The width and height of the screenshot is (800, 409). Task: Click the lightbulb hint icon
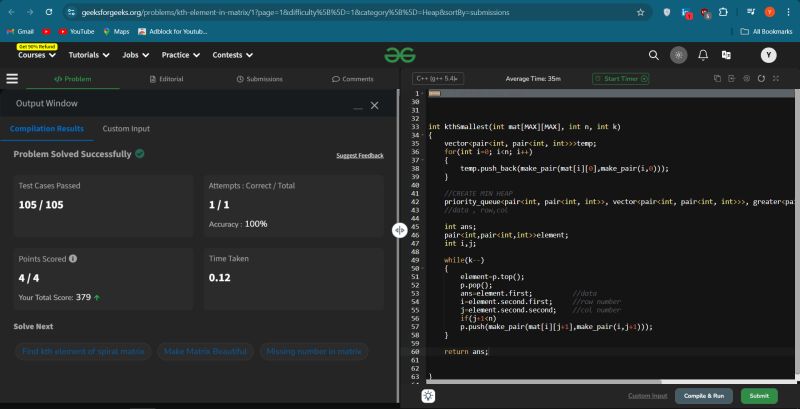click(x=428, y=395)
